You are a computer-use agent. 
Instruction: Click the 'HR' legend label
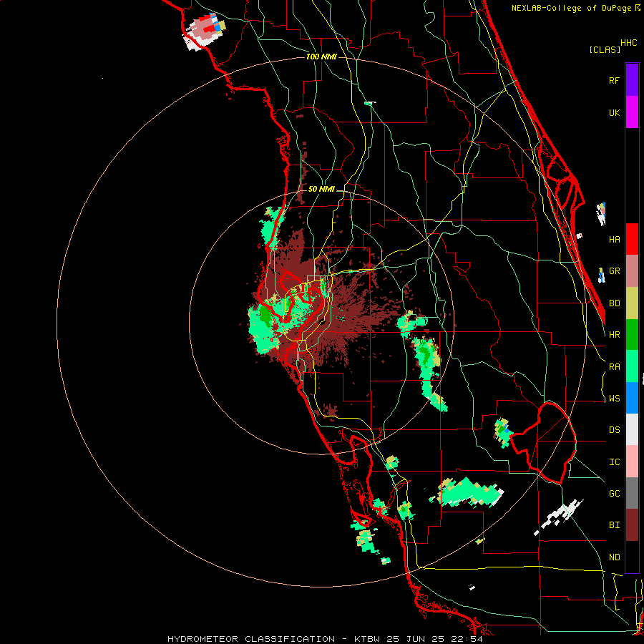pyautogui.click(x=615, y=335)
